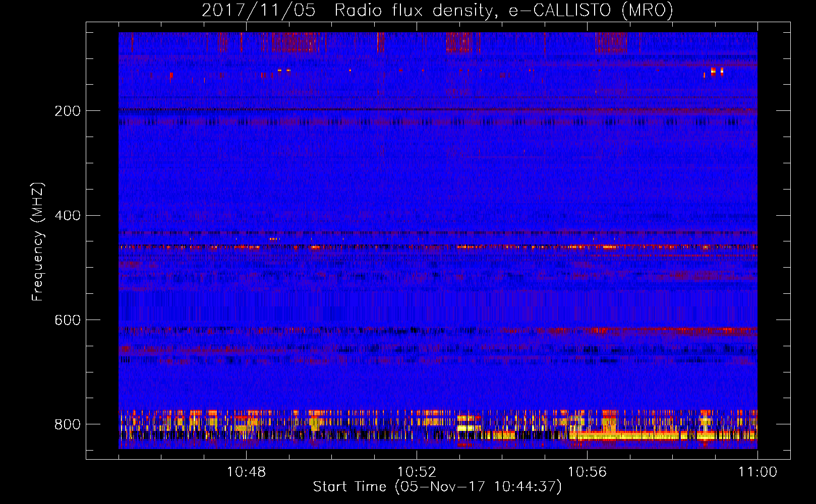Click the 'Start Time (05-Nov-17 10:44:37)' label
The height and width of the screenshot is (504, 816).
tap(437, 487)
